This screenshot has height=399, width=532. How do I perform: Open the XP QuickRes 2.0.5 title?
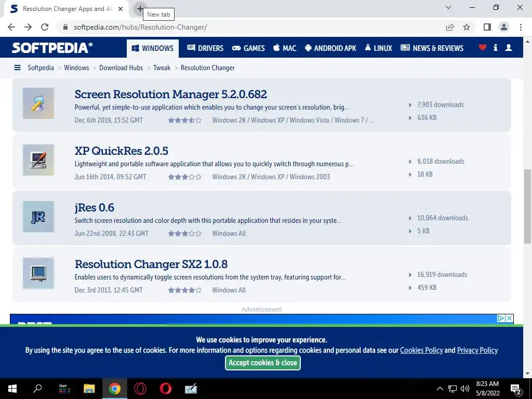pos(122,151)
